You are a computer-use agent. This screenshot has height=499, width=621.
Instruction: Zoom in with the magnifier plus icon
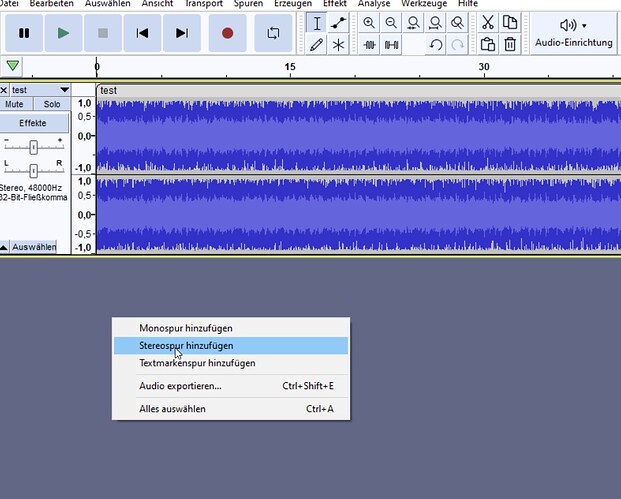369,23
